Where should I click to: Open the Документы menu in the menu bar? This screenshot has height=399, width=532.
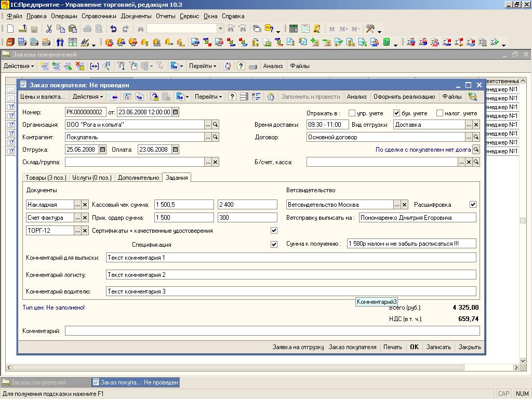[x=136, y=16]
